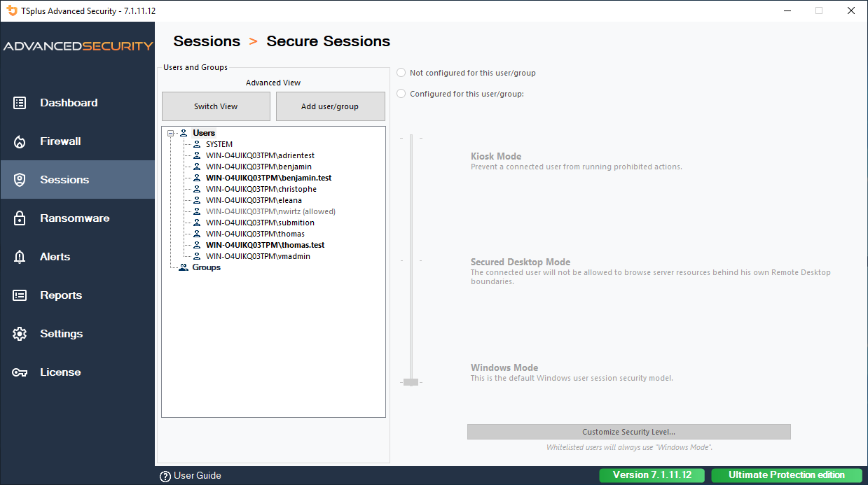Click the Sessions breadcrumb heading
The image size is (868, 485).
point(207,41)
